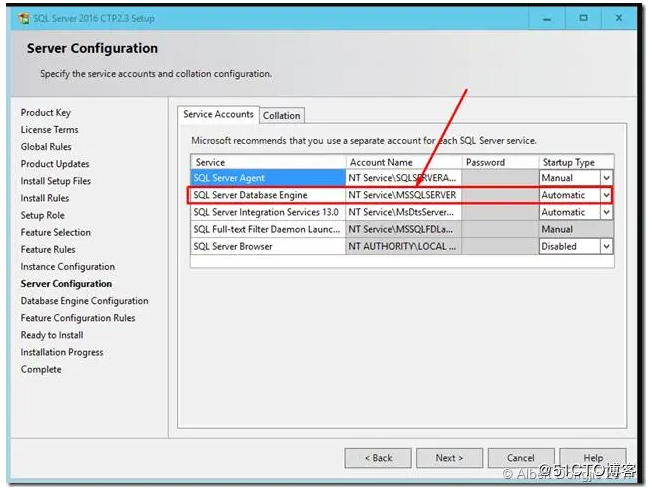Click License Terms step in sidebar

click(49, 130)
